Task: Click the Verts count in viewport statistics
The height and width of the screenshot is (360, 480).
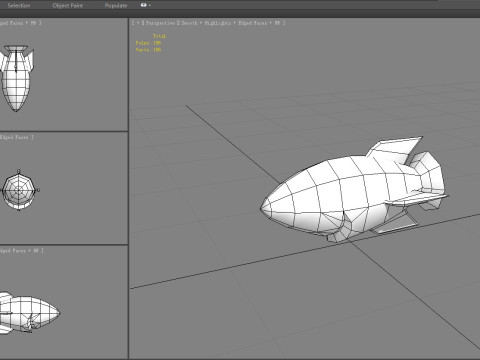Action: pyautogui.click(x=148, y=50)
